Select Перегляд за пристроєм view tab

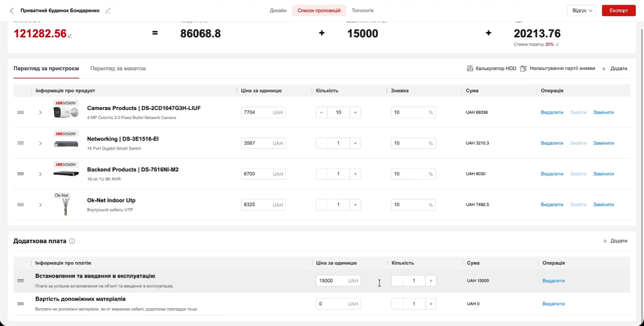pos(46,69)
